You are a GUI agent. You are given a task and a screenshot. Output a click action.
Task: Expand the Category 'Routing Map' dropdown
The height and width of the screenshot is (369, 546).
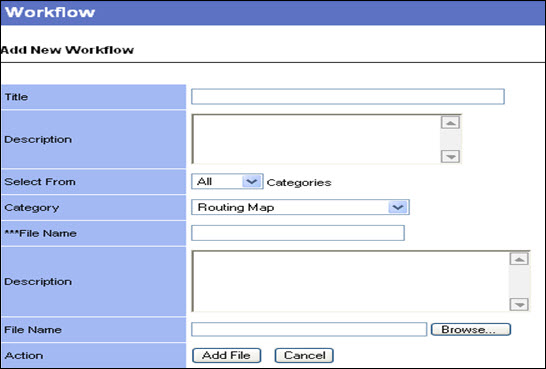click(300, 207)
